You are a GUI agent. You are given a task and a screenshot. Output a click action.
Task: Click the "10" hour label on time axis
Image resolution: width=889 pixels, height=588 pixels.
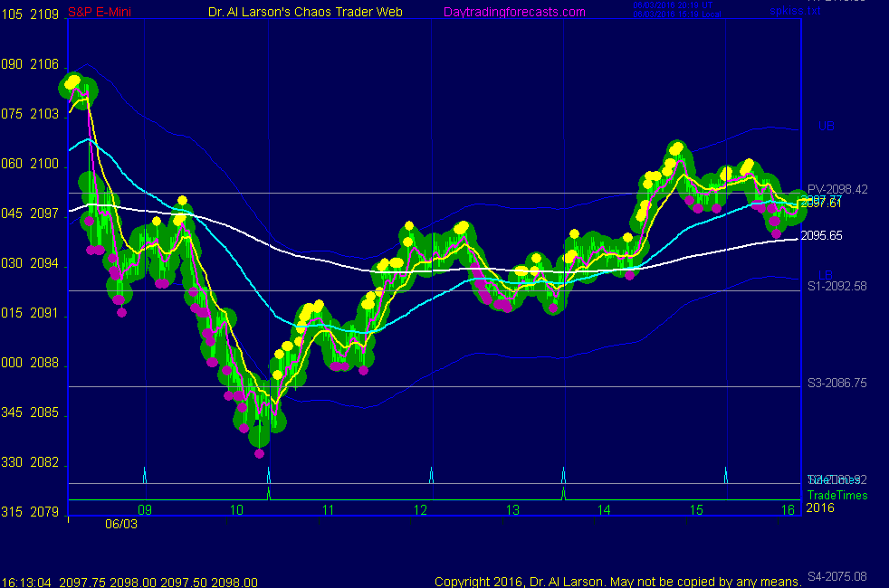(236, 510)
